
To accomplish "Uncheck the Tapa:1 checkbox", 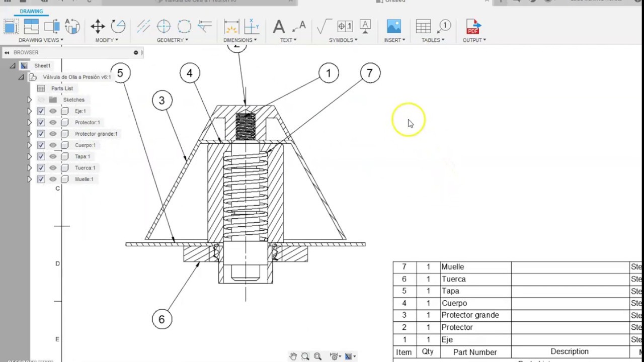I will (x=41, y=156).
